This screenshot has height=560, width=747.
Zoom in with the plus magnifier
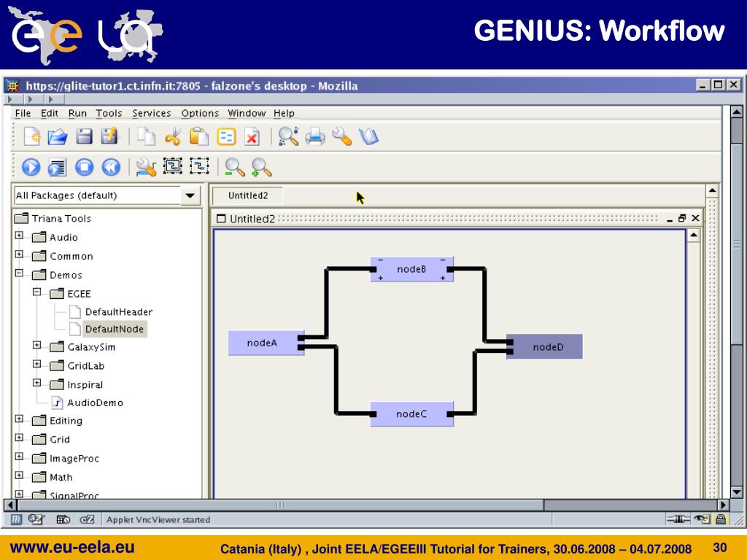[x=262, y=168]
